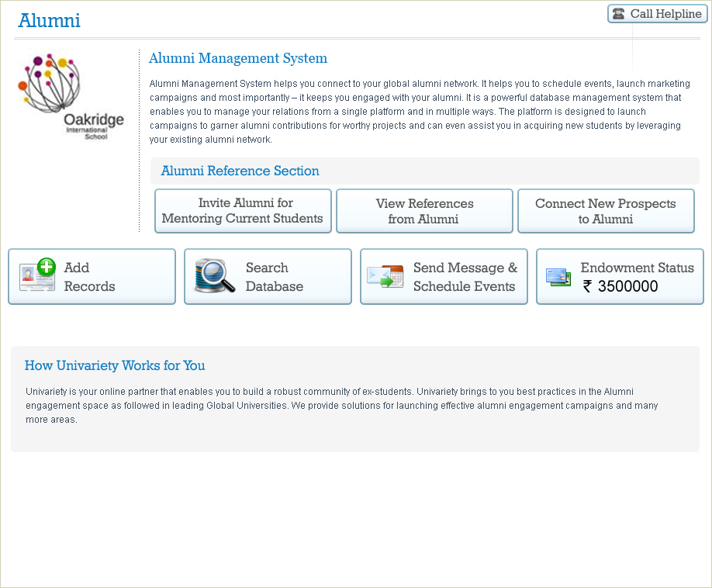Click the Univariety online partner description paragraph

click(341, 405)
